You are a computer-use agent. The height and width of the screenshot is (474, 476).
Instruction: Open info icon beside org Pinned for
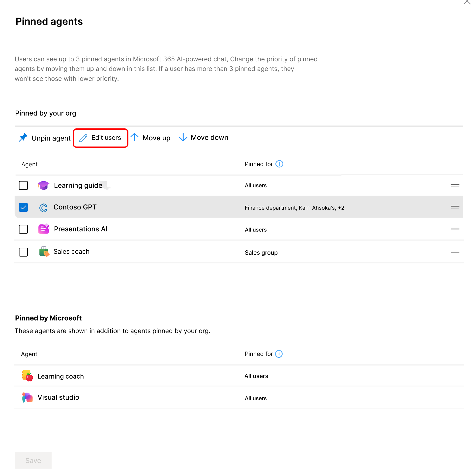click(x=279, y=164)
